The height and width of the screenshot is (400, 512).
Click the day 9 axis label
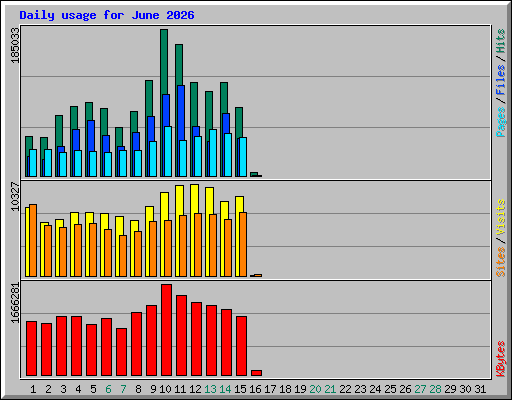(x=153, y=389)
